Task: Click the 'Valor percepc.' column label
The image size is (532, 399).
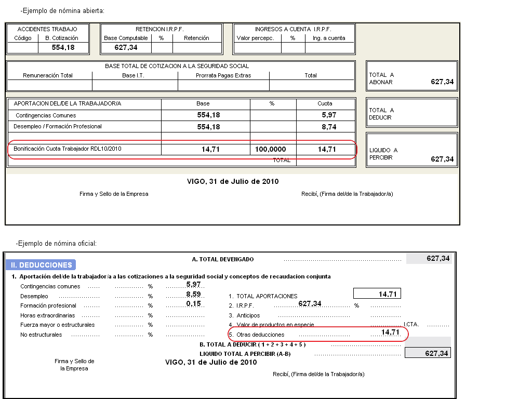Action: (256, 38)
